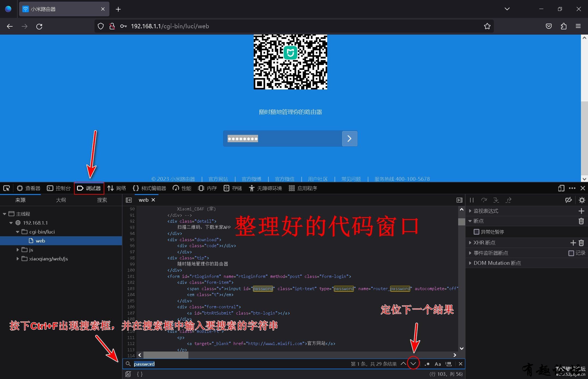This screenshot has height=379, width=588.
Task: Expand Event Listener breakpoints (事件监听器断点)
Action: click(x=470, y=253)
